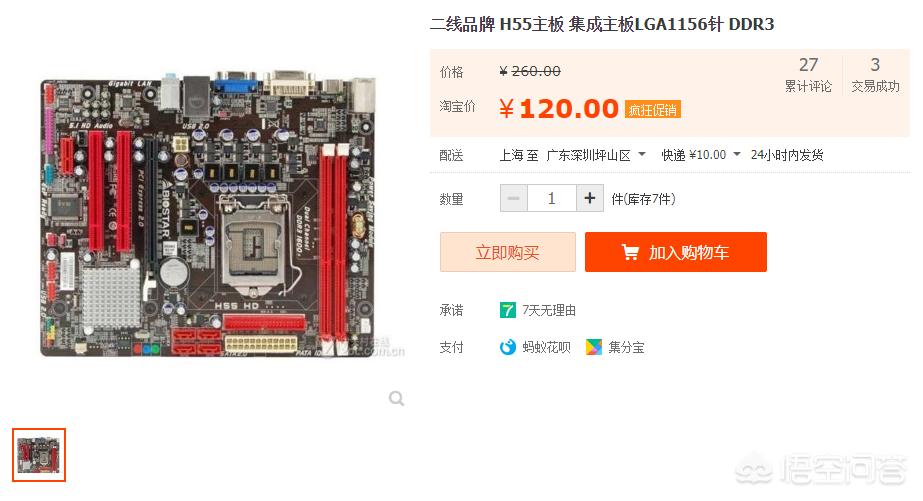923x501 pixels.
Task: Open the 广东深圳坪山区 destination dropdown
Action: (595, 155)
